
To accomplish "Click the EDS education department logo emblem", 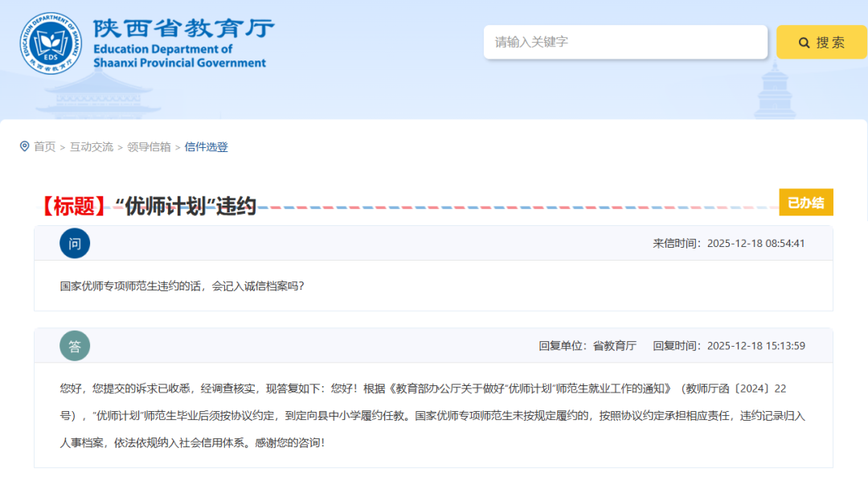I will coord(51,43).
